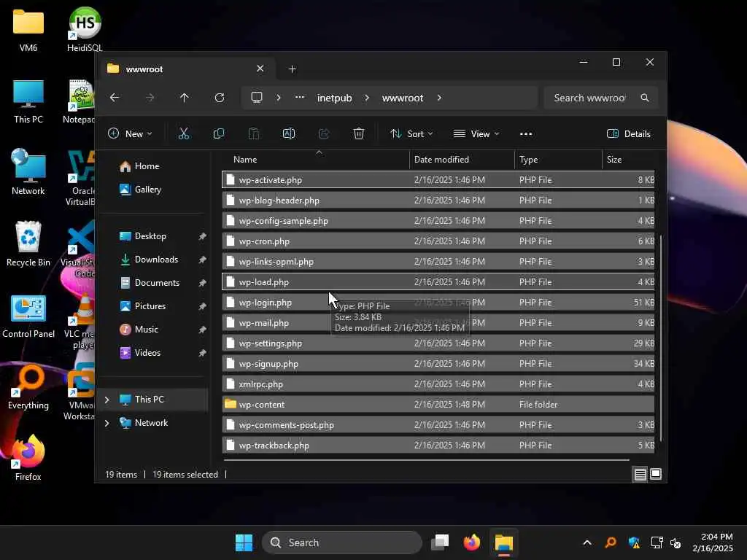
Task: Open Task View on the taskbar
Action: 440,542
